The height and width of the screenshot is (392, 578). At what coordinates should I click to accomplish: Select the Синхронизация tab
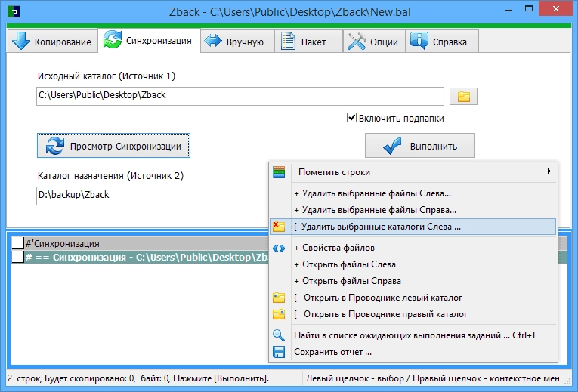[150, 40]
